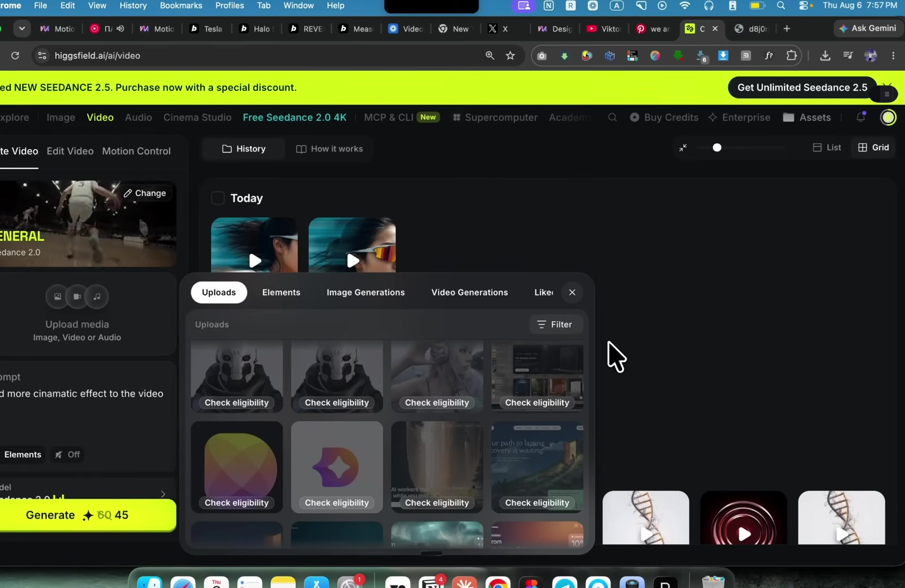Switch to Grid view
Viewport: 905px width, 588px height.
[x=873, y=148]
